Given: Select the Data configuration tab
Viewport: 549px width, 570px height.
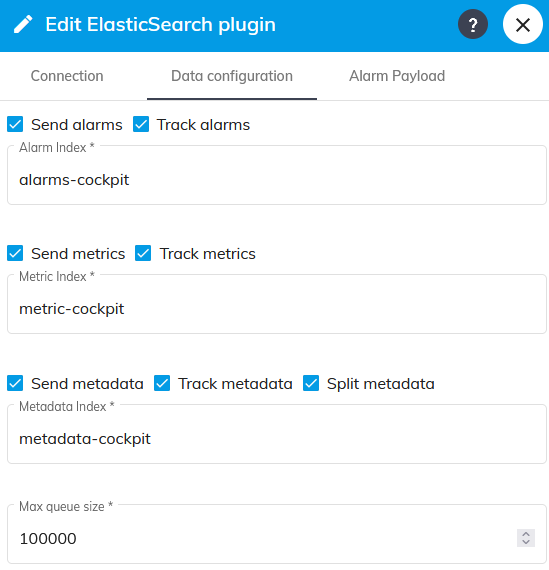Looking at the screenshot, I should 232,76.
